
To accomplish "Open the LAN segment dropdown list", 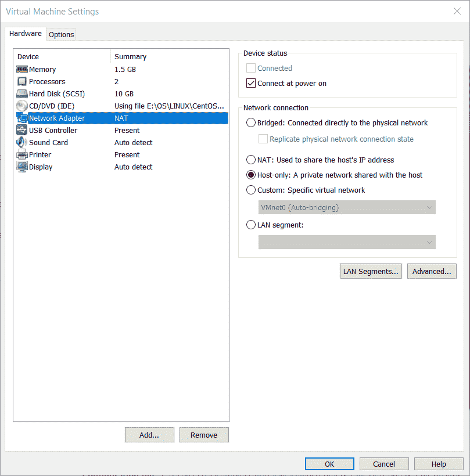I will point(347,242).
